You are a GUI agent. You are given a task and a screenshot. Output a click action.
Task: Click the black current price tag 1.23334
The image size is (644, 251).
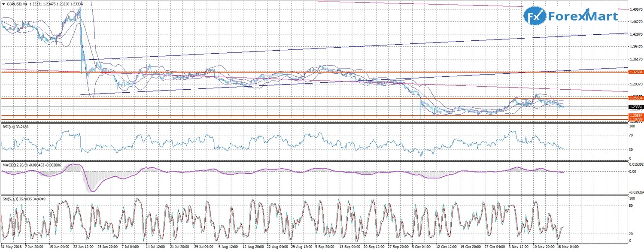[x=635, y=107]
